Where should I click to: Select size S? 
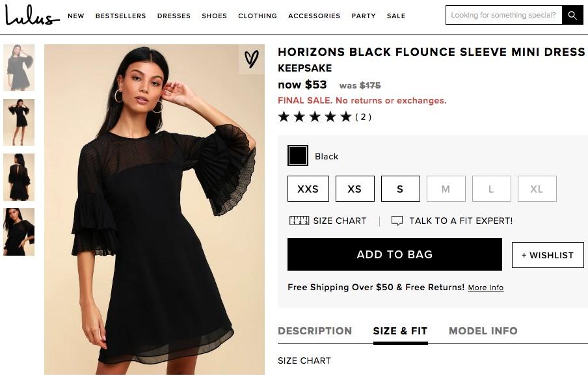coord(400,189)
